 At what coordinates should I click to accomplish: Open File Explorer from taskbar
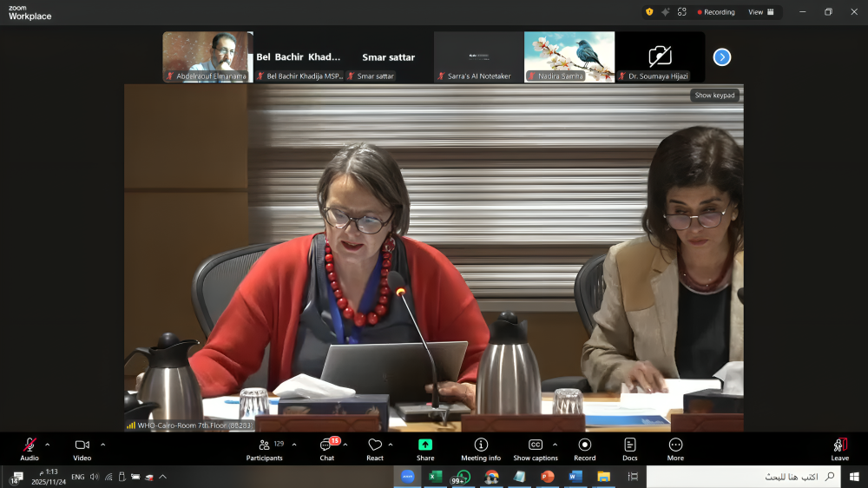(x=603, y=477)
